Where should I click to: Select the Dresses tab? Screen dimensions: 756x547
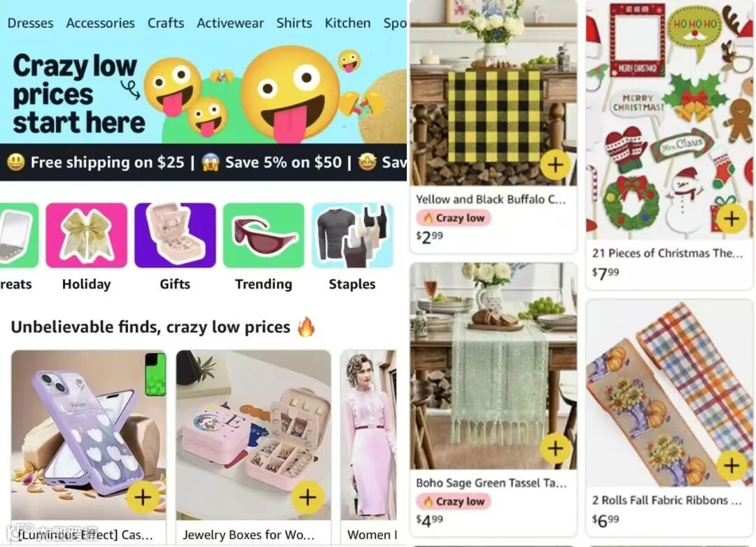(x=30, y=23)
